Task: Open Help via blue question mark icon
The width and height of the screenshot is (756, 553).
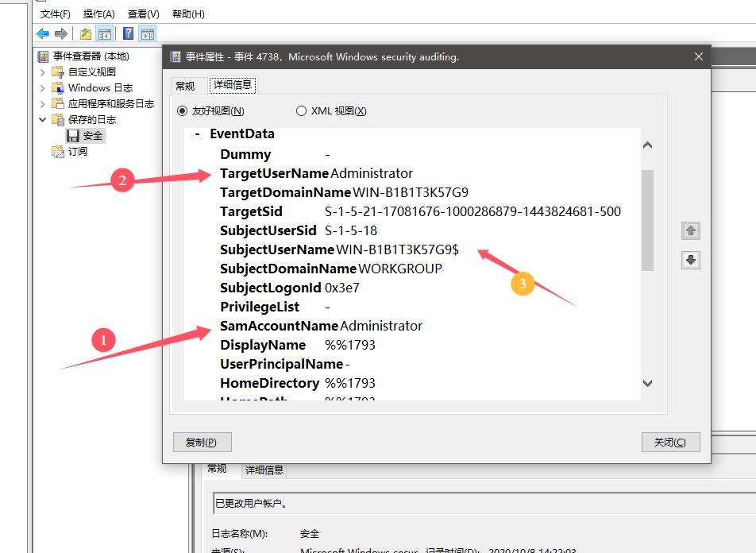Action: 128,33
